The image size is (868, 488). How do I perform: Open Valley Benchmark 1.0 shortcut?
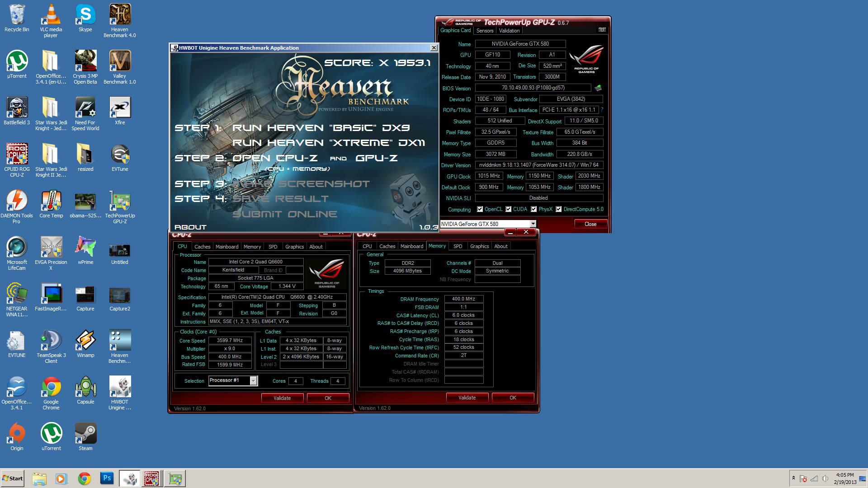coord(120,67)
